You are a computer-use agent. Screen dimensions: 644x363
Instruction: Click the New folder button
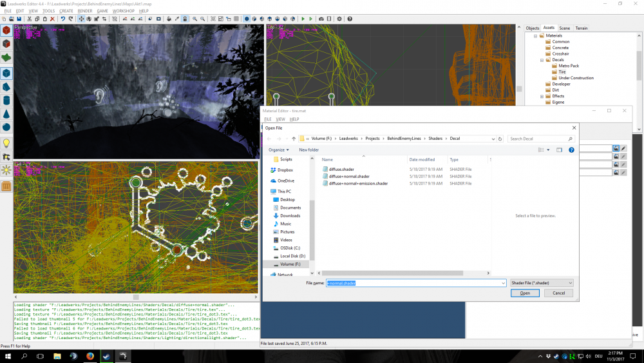(308, 150)
